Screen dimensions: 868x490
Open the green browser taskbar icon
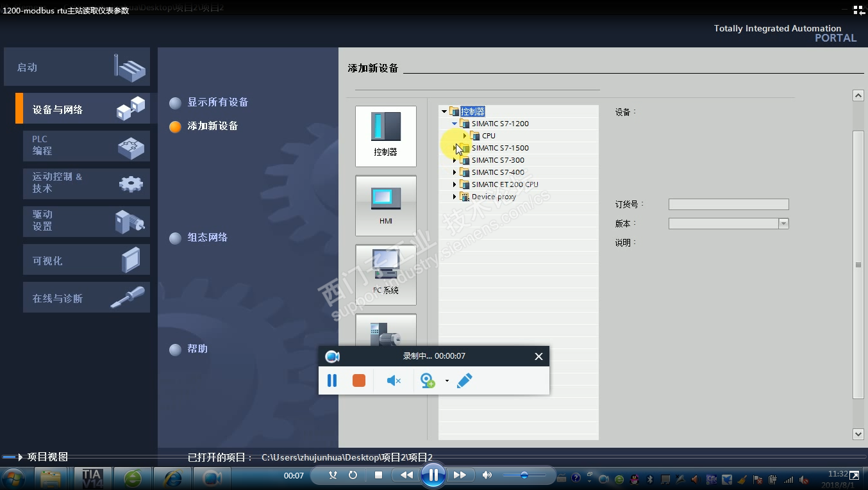[x=133, y=478]
